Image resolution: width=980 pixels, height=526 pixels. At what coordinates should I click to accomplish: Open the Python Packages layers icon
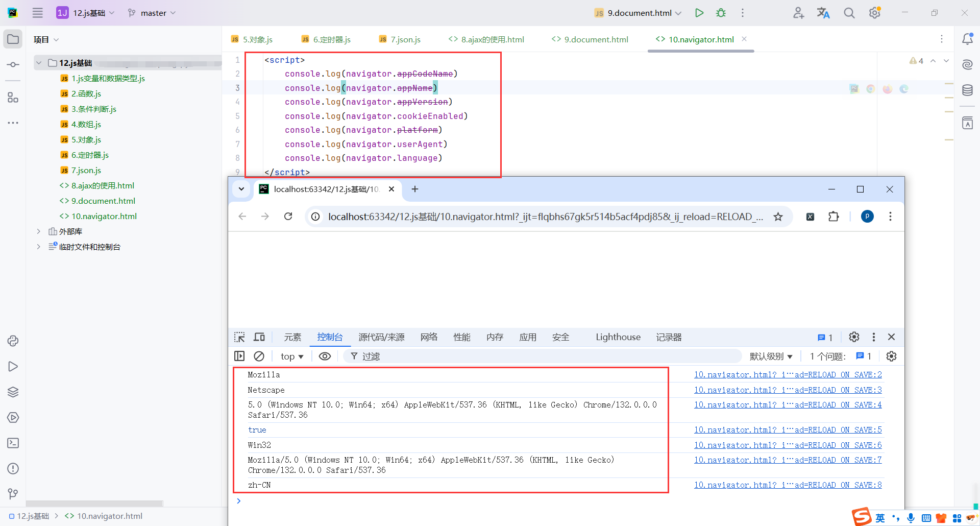(x=13, y=392)
